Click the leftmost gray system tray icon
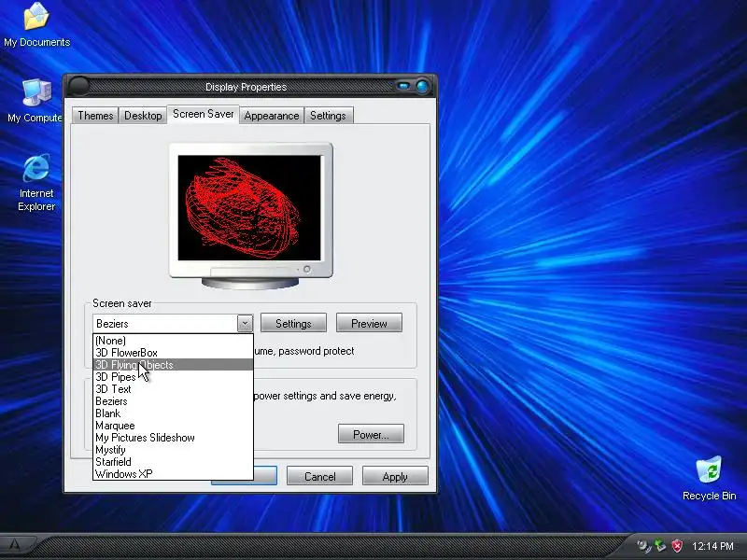Viewport: 747px width, 560px height. [x=643, y=546]
